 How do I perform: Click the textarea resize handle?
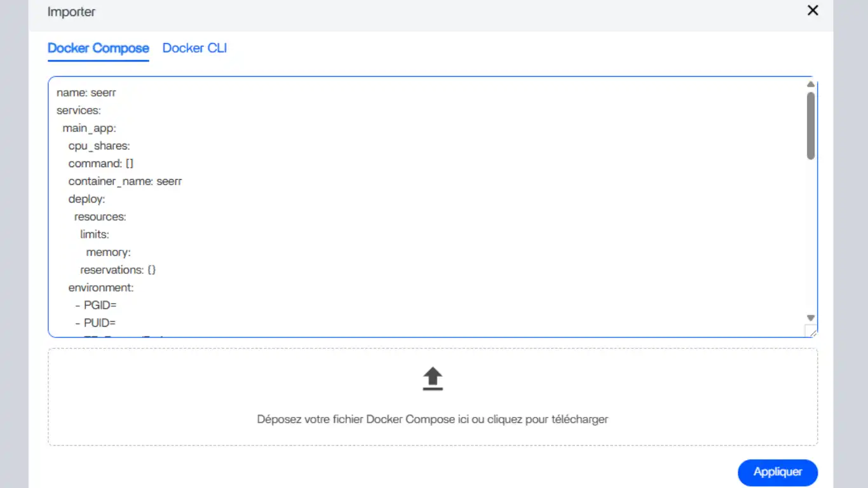[811, 332]
